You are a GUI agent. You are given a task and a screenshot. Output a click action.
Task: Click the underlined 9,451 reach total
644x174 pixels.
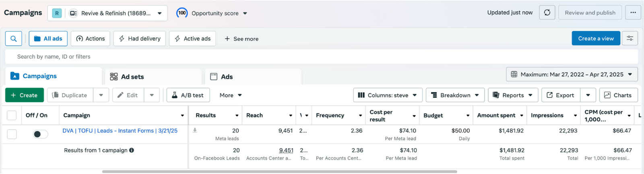(x=286, y=150)
